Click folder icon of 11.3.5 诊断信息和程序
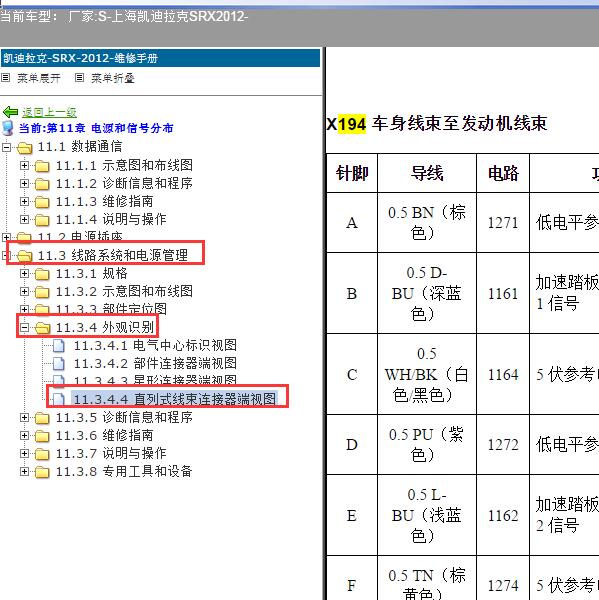The image size is (599, 600). click(42, 418)
